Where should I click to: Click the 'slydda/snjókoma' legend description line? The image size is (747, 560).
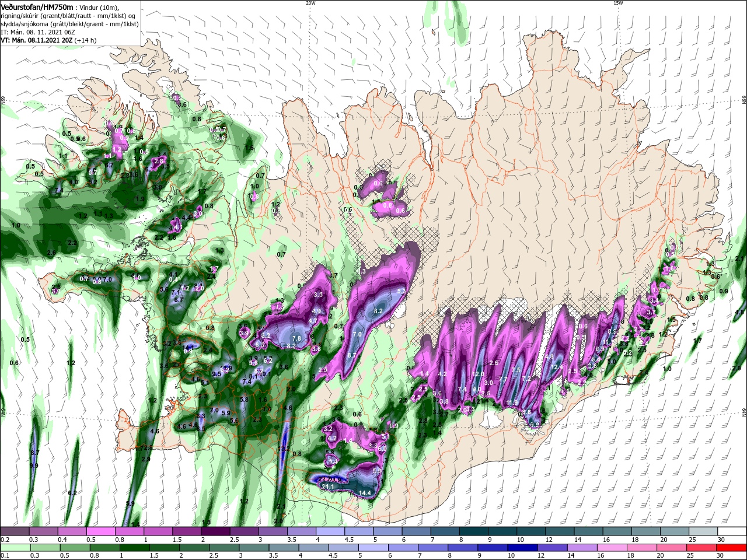(69, 24)
